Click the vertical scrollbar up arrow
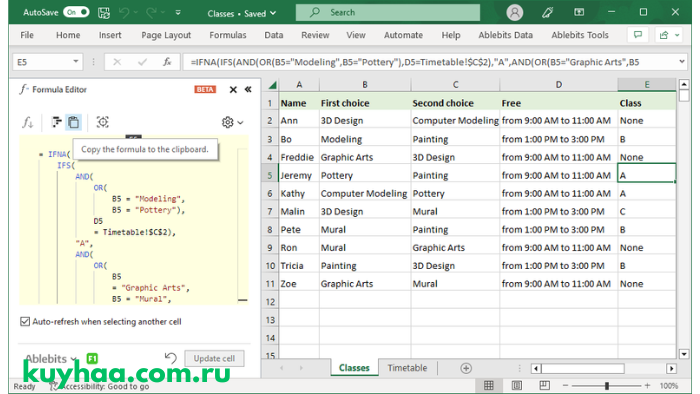This screenshot has width=700, height=394. pos(683,84)
